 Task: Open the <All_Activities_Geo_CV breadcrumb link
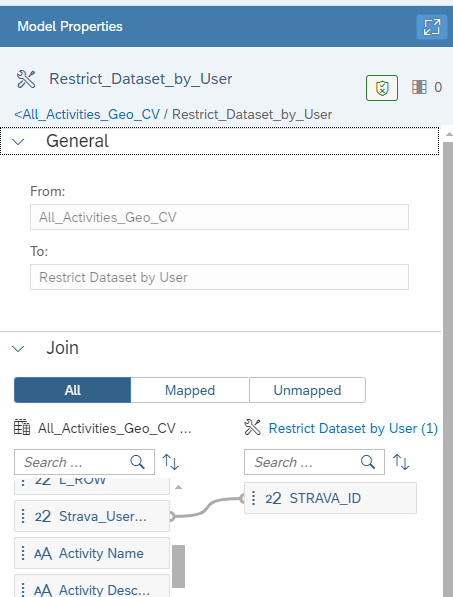[x=87, y=115]
